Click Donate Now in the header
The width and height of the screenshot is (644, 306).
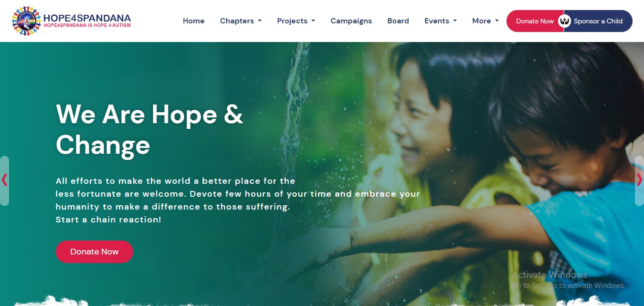point(534,21)
